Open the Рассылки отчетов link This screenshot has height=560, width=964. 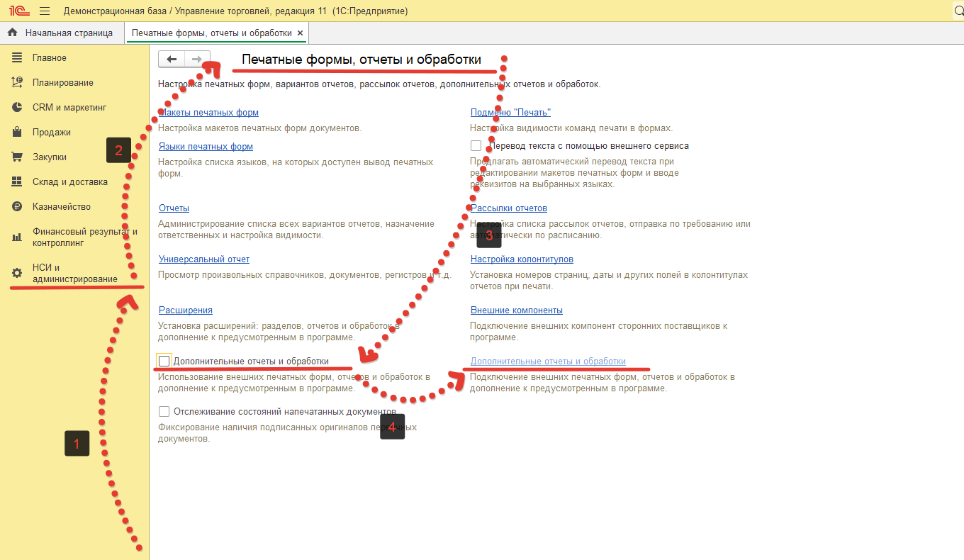click(509, 208)
